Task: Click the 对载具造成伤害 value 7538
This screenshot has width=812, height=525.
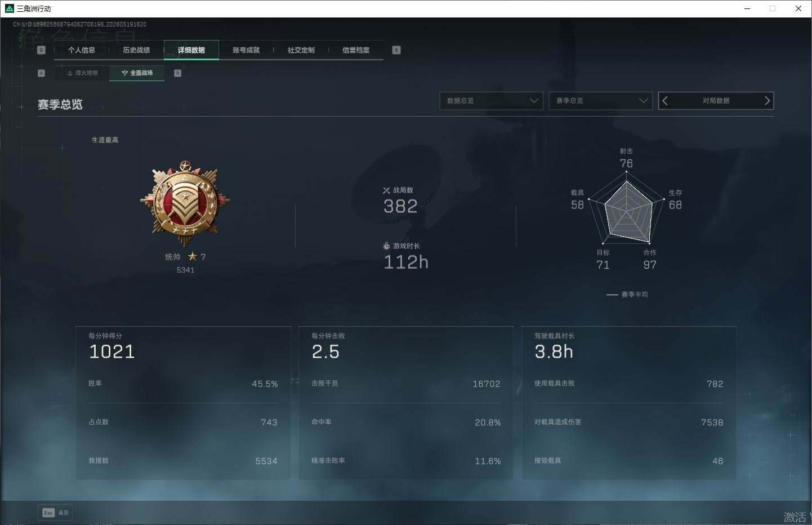Action: (x=712, y=422)
